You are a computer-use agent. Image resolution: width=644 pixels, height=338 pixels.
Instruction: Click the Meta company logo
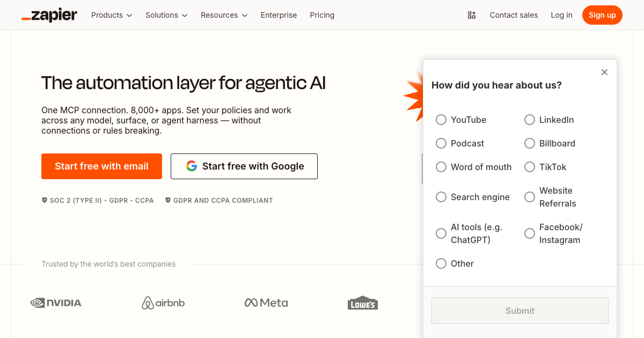click(266, 303)
